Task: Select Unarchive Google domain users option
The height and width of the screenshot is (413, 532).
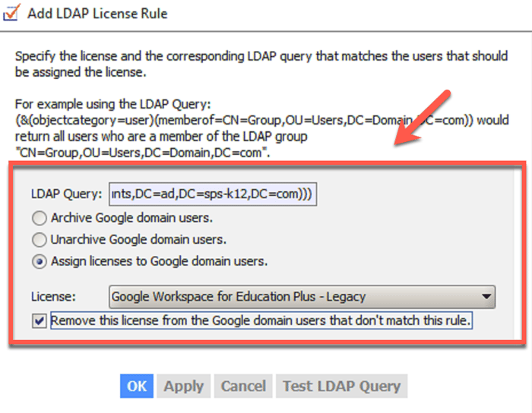Action: coord(38,240)
